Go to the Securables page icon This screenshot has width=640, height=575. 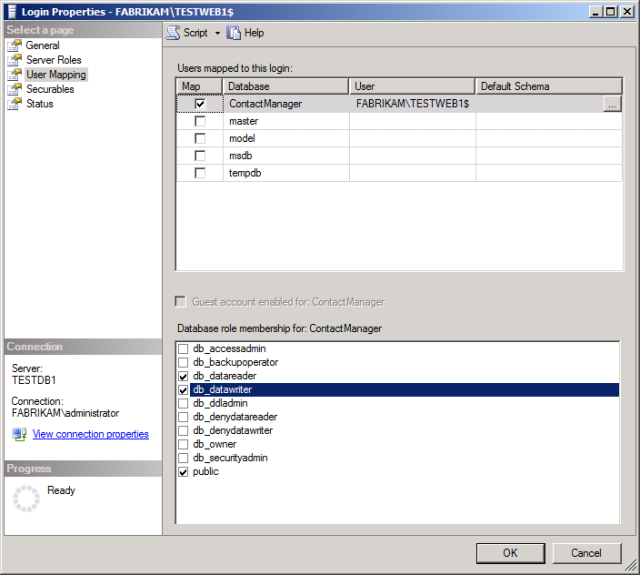pos(15,89)
